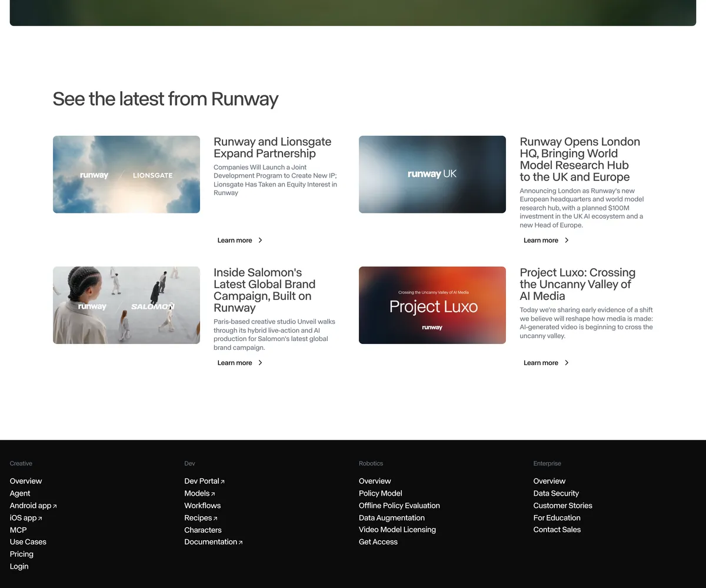The image size is (706, 588).
Task: Open the Project Luxo thumbnail image
Action: pos(432,305)
